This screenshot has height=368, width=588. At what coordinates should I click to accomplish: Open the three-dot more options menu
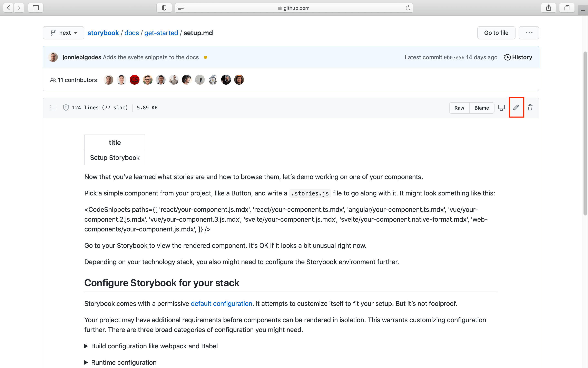click(529, 33)
